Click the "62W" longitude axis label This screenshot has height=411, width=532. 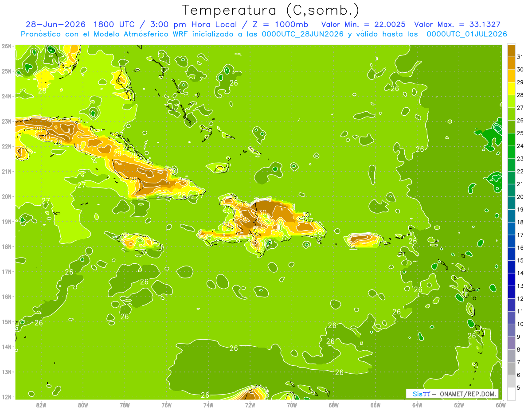coord(459,405)
